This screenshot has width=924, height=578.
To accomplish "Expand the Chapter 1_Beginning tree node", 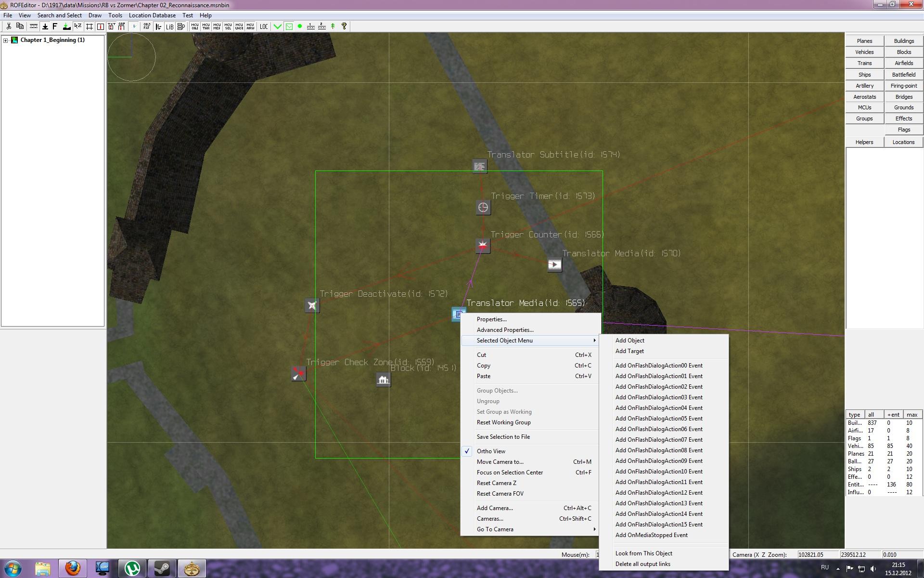I will (x=6, y=40).
